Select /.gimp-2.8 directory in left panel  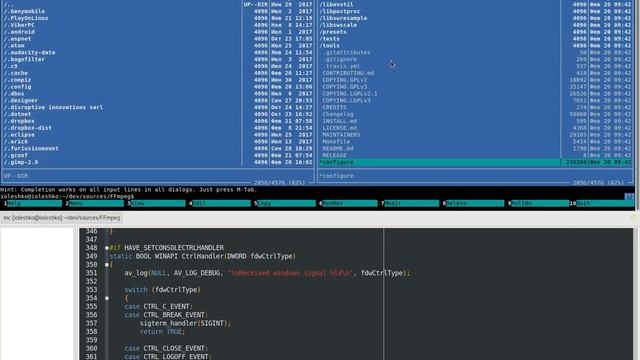[21, 162]
